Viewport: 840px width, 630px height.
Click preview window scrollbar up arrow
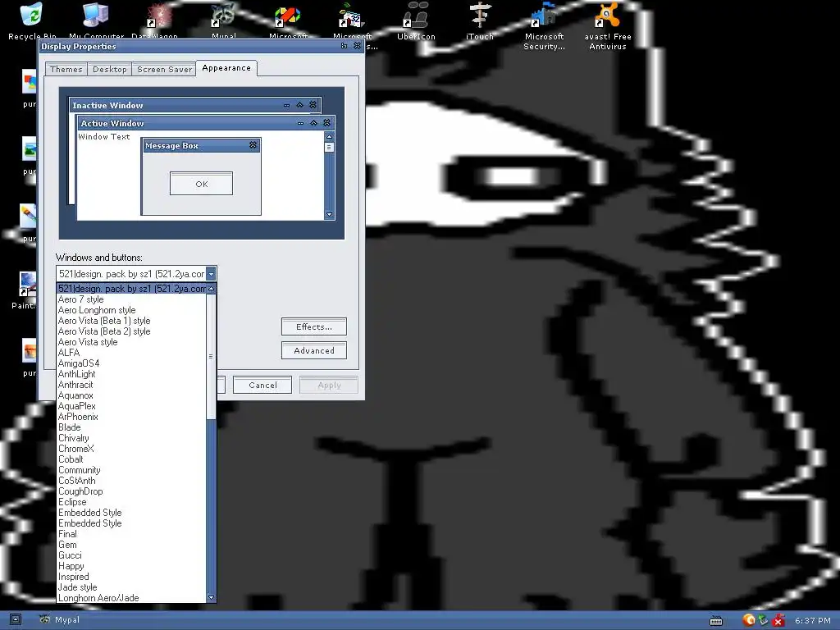(330, 137)
